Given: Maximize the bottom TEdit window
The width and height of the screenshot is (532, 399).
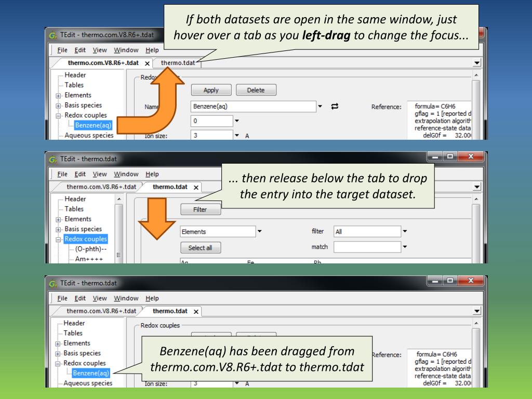Looking at the screenshot, I should point(450,281).
